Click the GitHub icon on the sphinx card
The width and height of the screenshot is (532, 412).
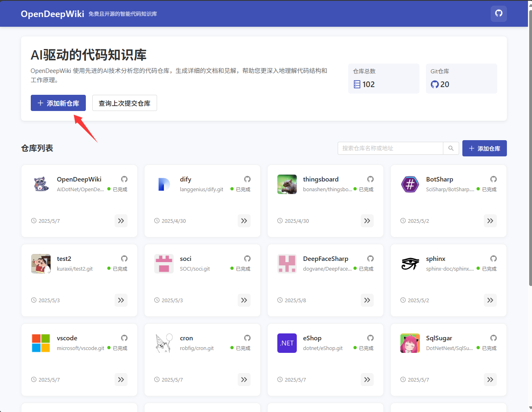(x=493, y=258)
